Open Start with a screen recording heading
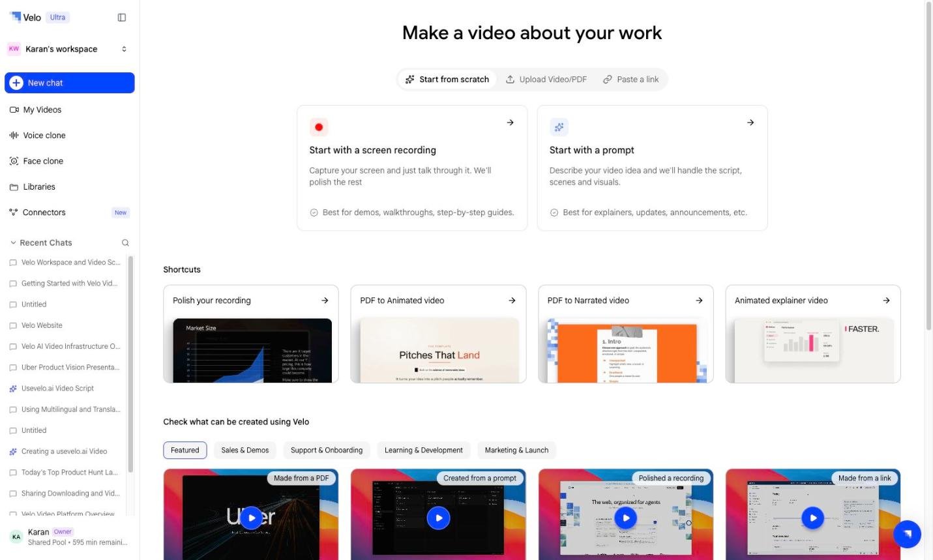This screenshot has height=560, width=933. pyautogui.click(x=372, y=150)
